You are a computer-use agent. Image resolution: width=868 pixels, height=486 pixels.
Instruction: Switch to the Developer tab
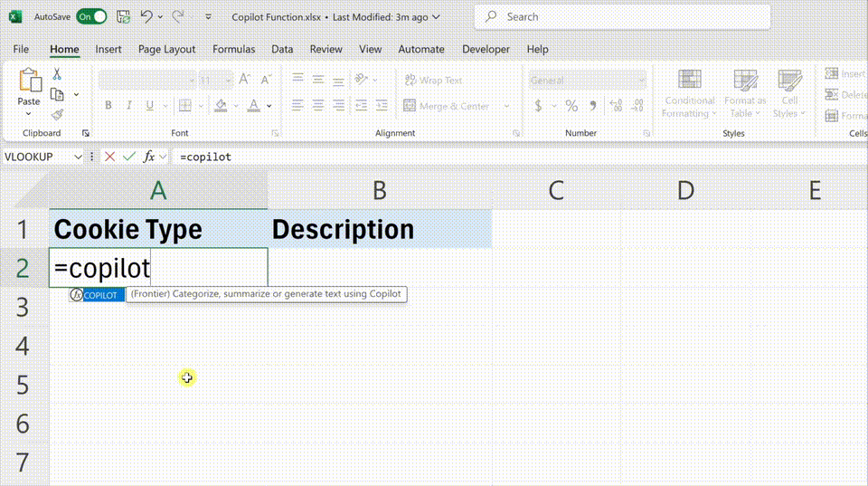[486, 49]
